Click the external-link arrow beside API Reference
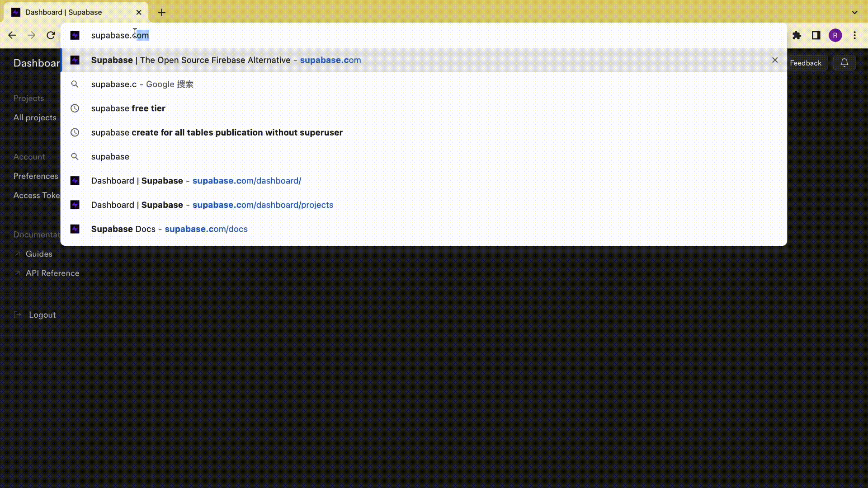The height and width of the screenshot is (488, 868). [x=17, y=273]
